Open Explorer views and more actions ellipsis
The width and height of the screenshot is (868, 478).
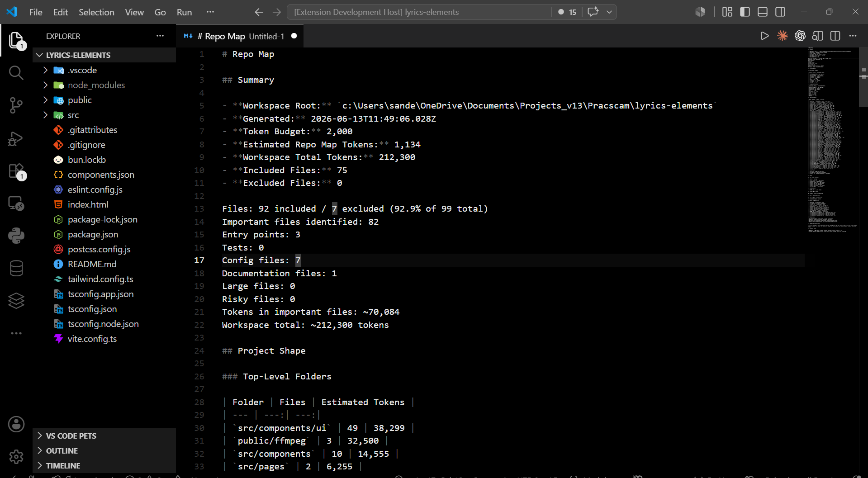[x=160, y=36]
